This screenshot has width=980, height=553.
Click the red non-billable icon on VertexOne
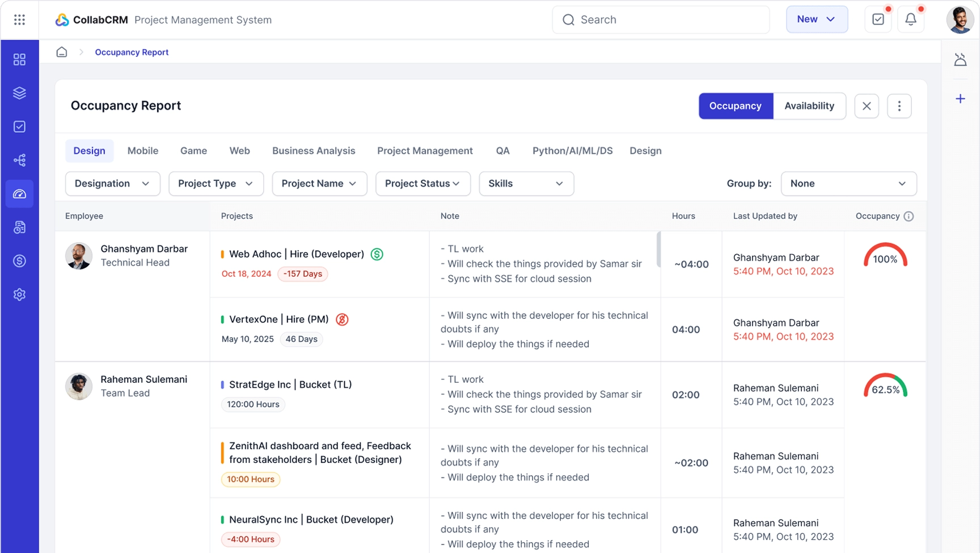coord(342,319)
